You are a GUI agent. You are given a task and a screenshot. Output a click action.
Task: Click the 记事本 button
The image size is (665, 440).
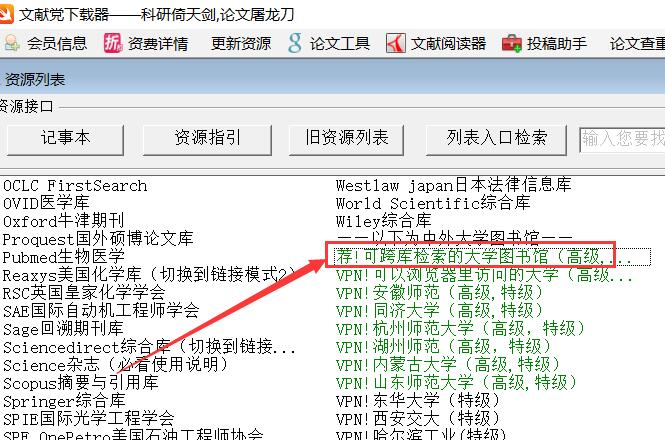coord(65,140)
